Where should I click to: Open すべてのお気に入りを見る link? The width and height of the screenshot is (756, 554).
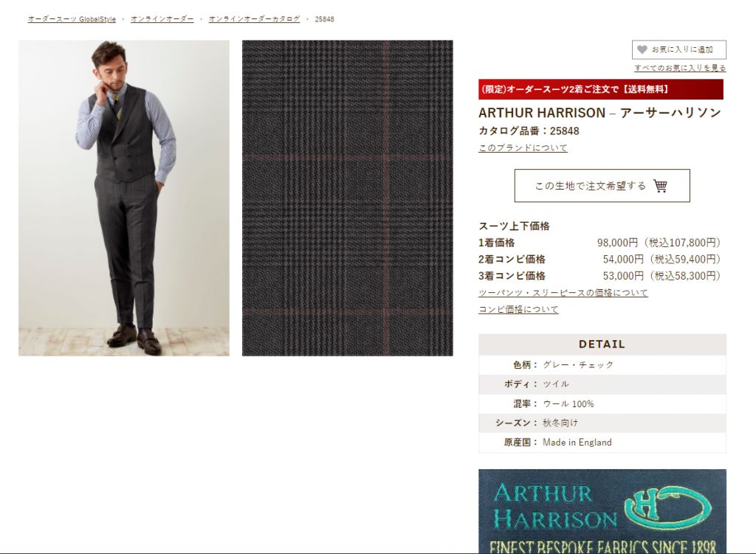(680, 68)
